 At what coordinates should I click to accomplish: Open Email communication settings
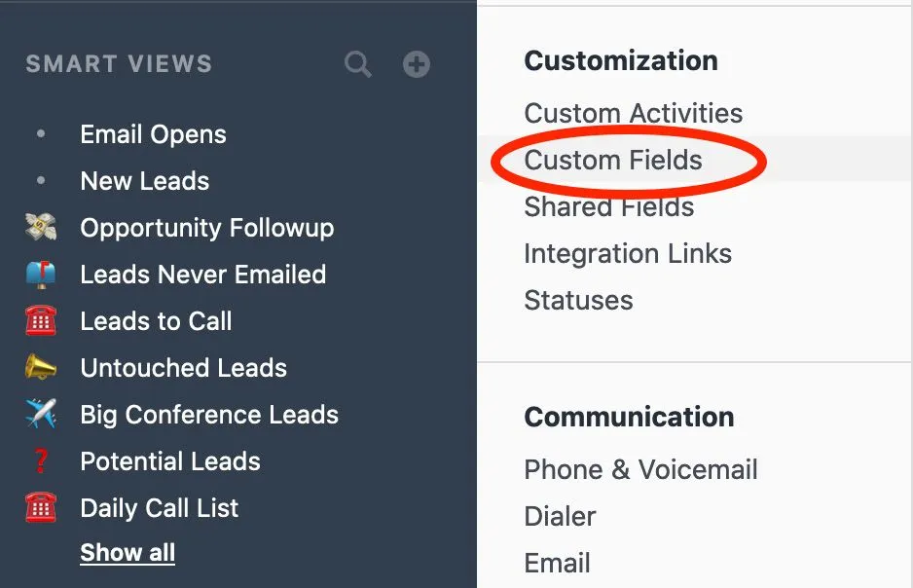coord(557,563)
